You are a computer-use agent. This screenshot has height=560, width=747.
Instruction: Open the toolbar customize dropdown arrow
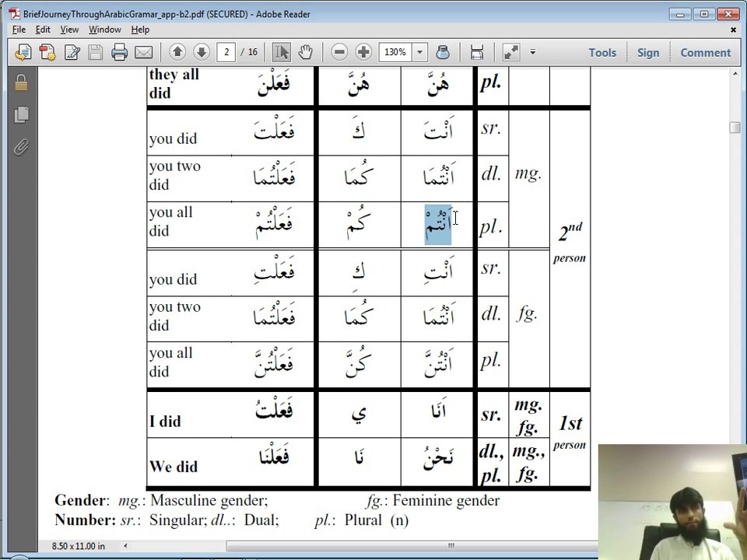[532, 52]
